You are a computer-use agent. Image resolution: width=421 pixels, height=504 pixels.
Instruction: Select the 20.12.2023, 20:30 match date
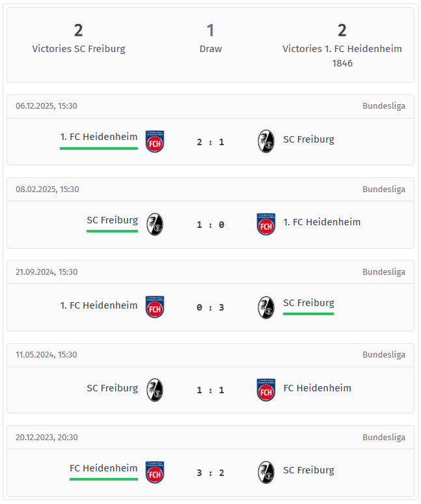pos(47,438)
